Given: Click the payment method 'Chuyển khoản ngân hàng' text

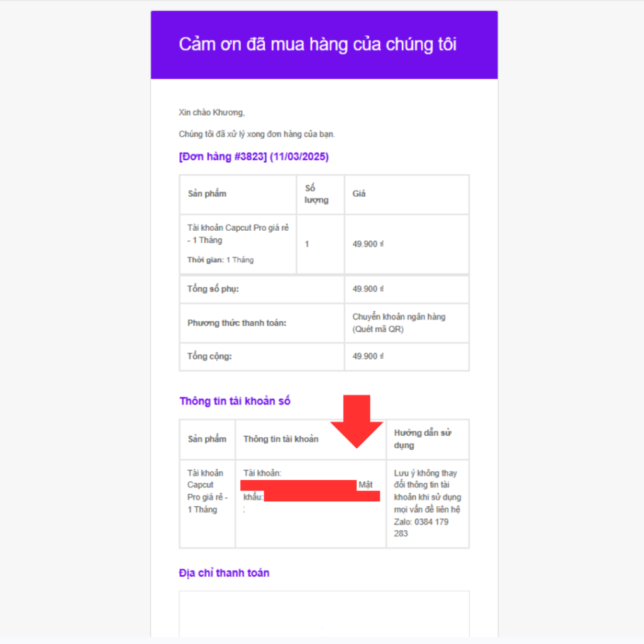Looking at the screenshot, I should pos(399,317).
